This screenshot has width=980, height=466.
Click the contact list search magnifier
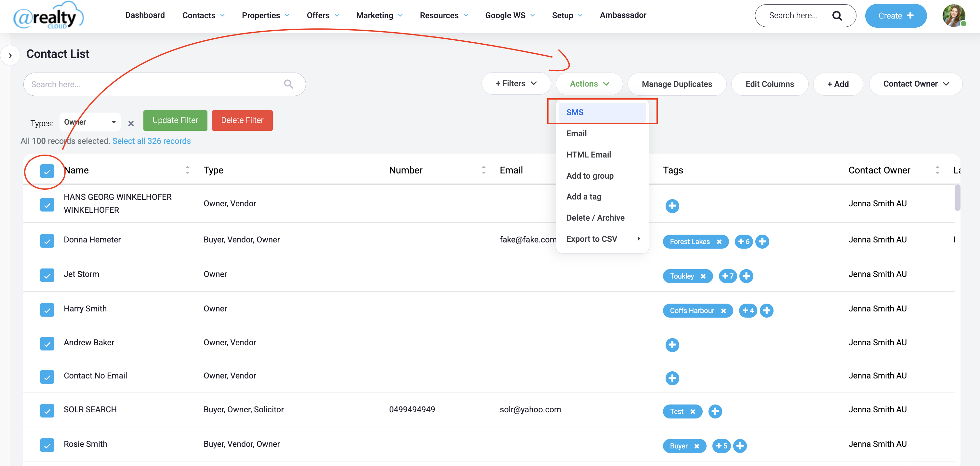tap(288, 84)
